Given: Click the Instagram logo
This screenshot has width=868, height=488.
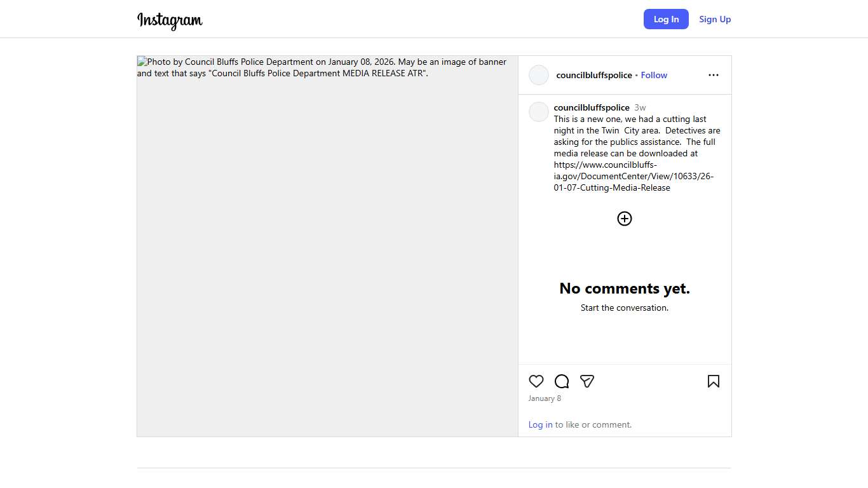Looking at the screenshot, I should (170, 20).
